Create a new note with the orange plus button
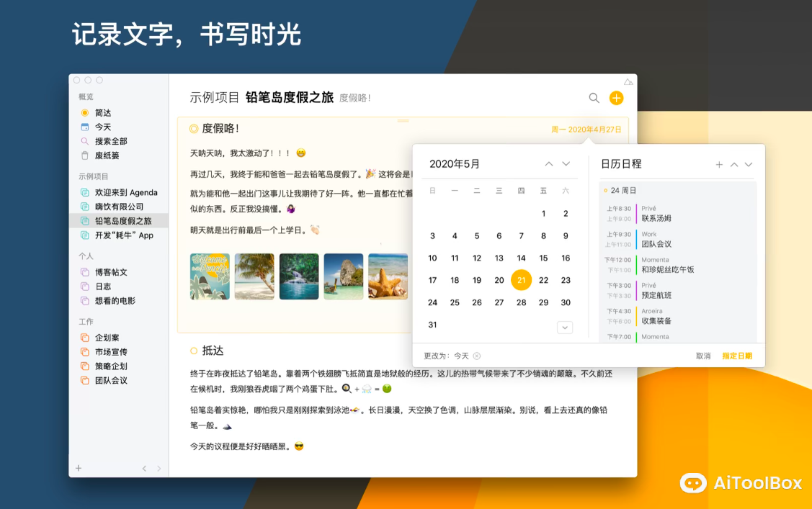The width and height of the screenshot is (812, 509). 616,98
